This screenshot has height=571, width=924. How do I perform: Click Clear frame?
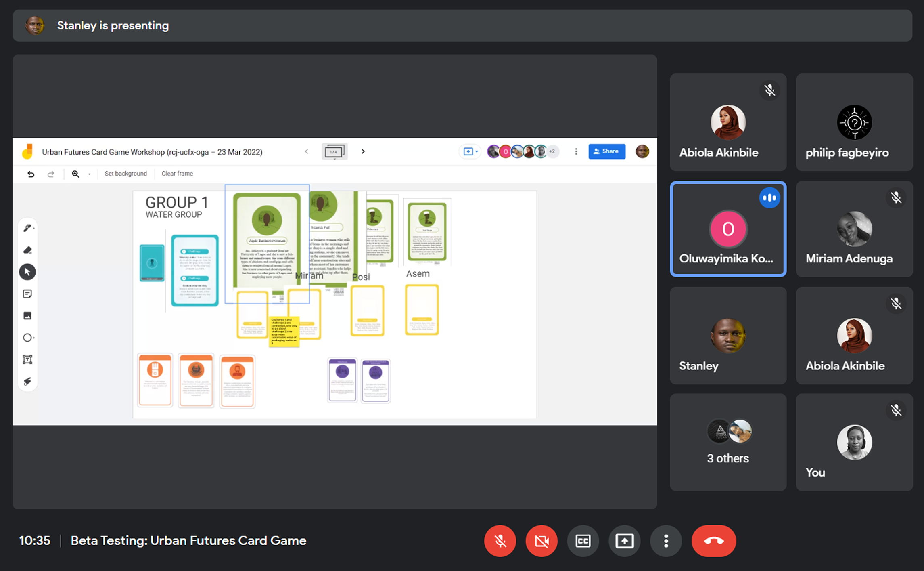click(177, 174)
